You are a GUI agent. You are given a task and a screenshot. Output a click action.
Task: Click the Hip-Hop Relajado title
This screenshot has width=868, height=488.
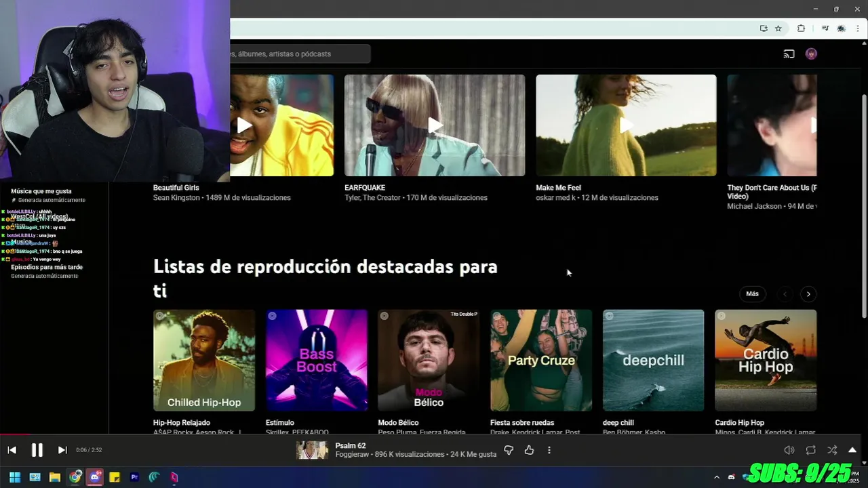pos(182,423)
